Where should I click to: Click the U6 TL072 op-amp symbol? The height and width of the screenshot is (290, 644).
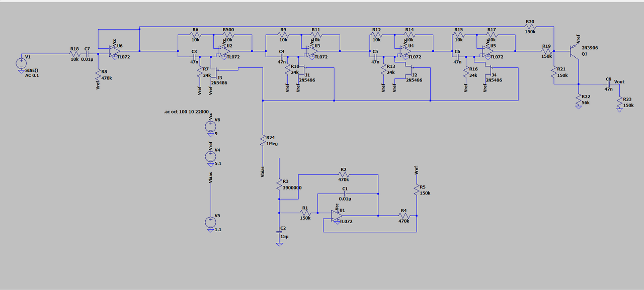[114, 50]
